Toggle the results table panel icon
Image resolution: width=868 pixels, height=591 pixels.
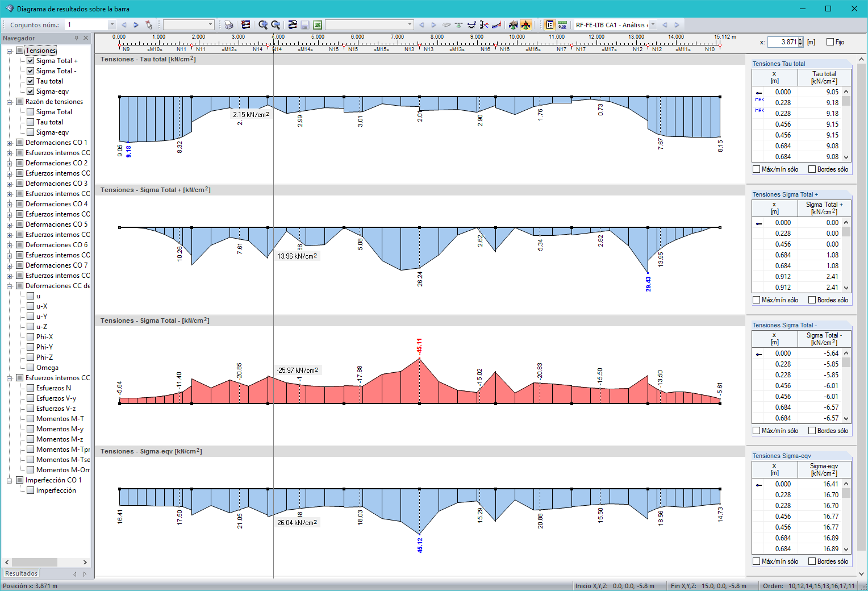(x=549, y=25)
